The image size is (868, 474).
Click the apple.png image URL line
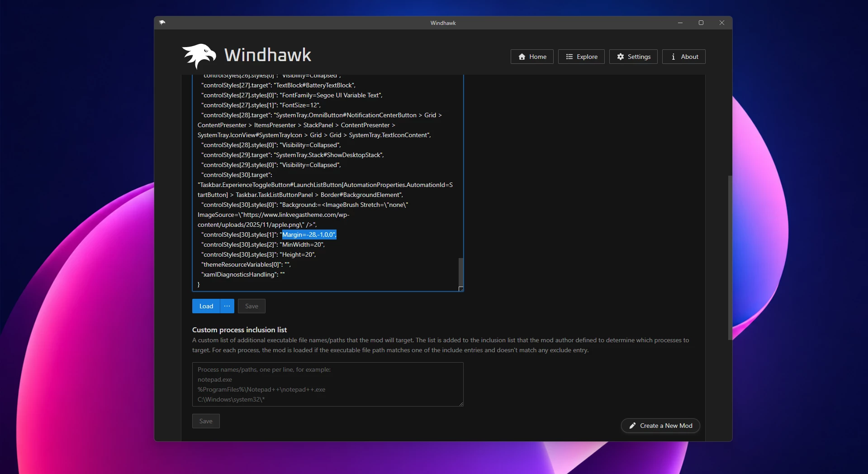tap(257, 225)
